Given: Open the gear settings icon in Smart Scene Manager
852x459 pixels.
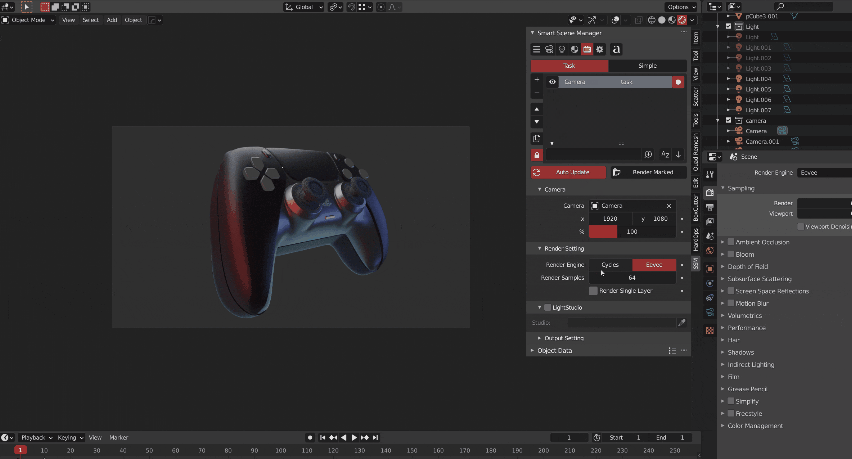Looking at the screenshot, I should point(600,49).
